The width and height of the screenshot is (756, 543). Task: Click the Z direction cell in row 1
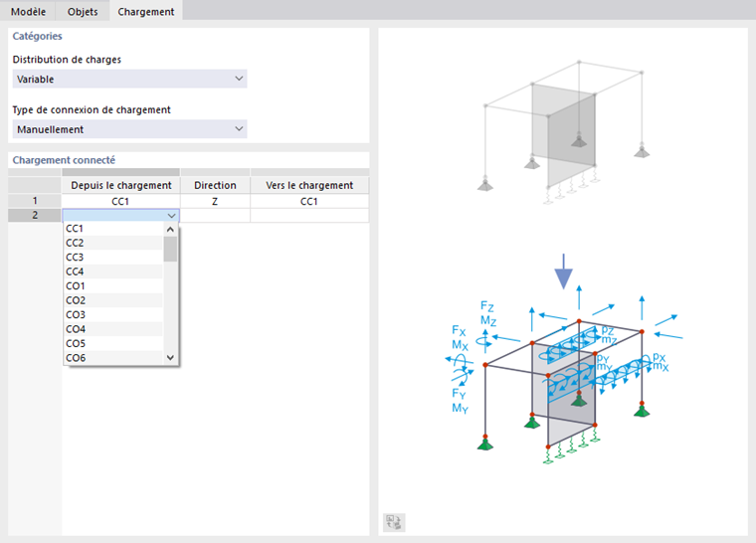215,201
